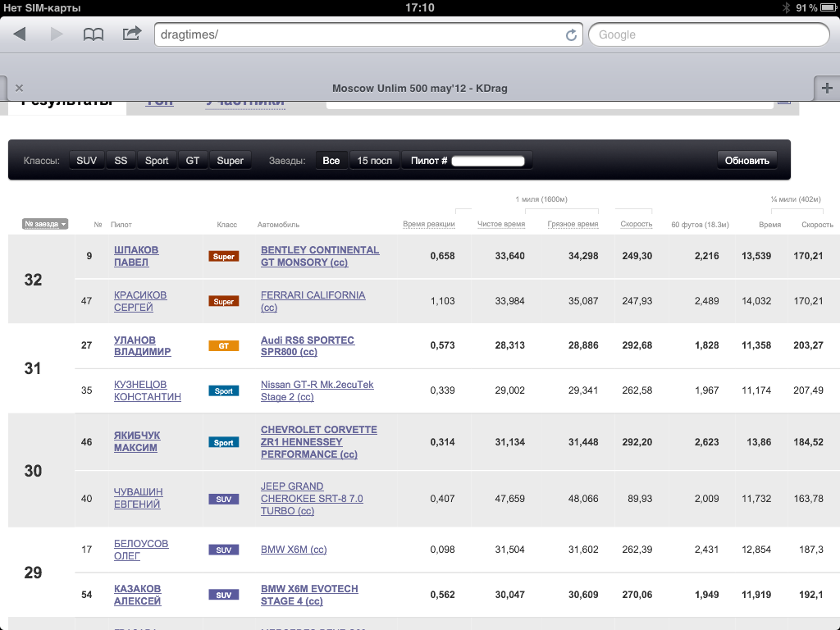The height and width of the screenshot is (630, 840).
Task: Tap the Safari back arrow
Action: point(20,34)
